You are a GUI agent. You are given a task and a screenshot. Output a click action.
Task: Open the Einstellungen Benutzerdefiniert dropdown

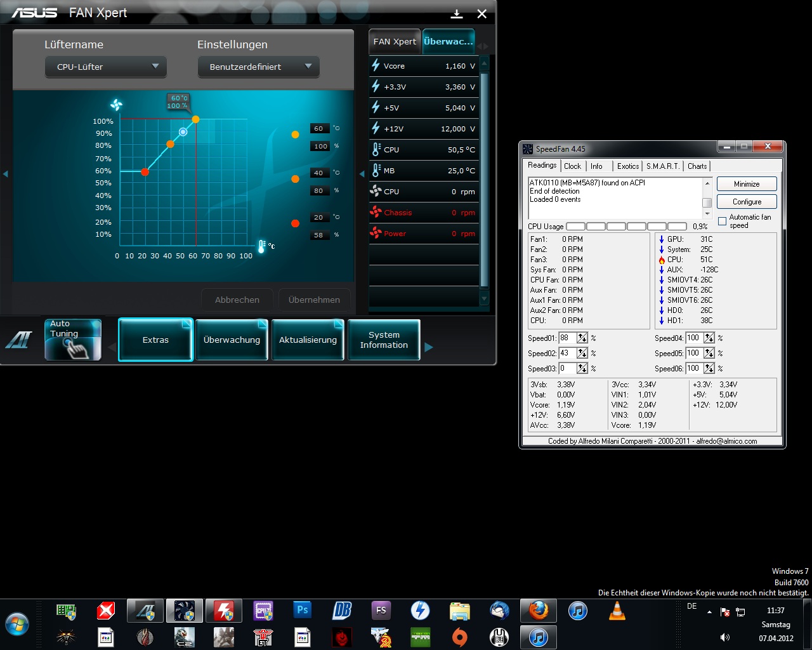[259, 67]
